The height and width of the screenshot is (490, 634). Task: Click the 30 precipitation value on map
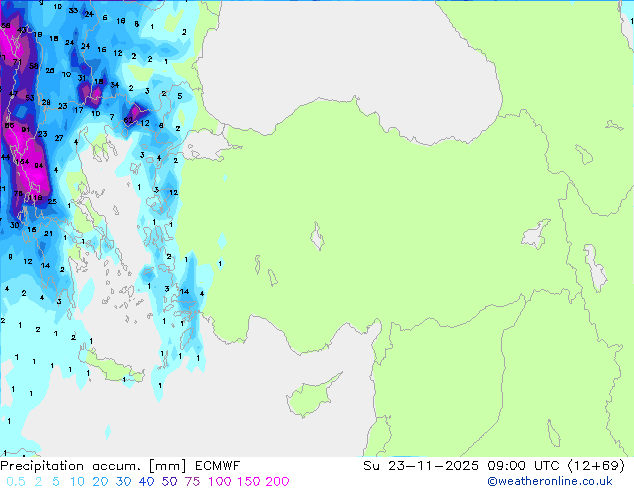tap(15, 225)
